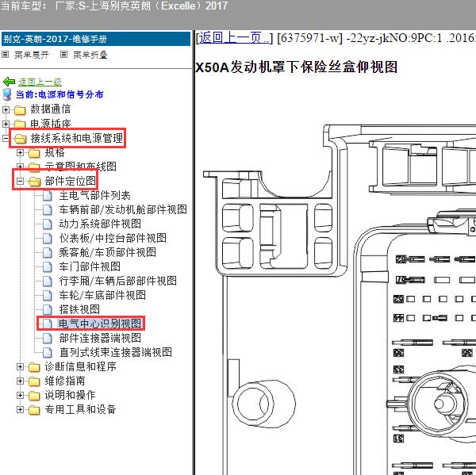Click the 规格 folder icon
The height and width of the screenshot is (475, 476).
34,153
